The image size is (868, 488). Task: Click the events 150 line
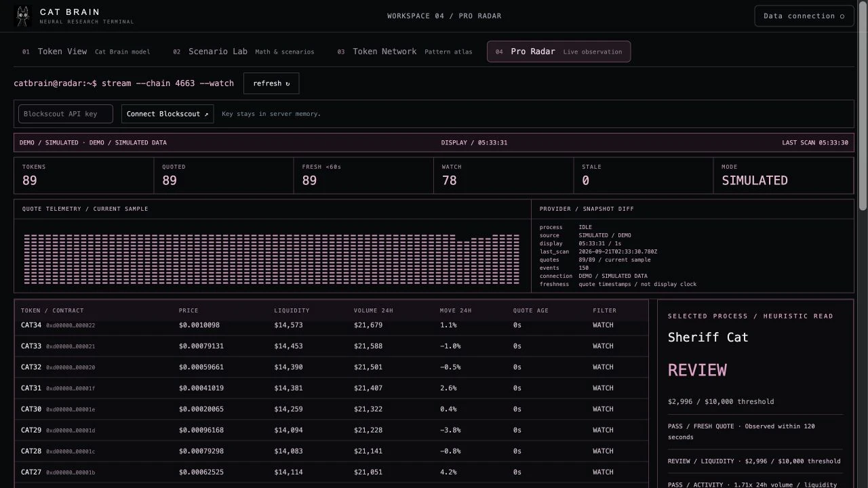click(564, 268)
